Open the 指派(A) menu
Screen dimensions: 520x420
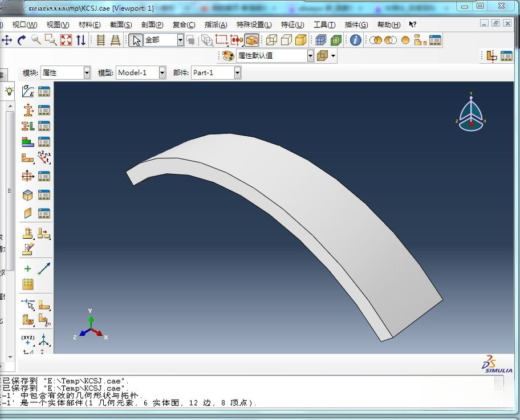point(216,25)
